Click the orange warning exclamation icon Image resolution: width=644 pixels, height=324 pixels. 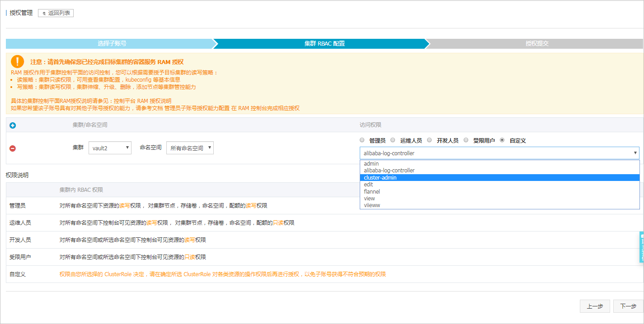pyautogui.click(x=18, y=62)
